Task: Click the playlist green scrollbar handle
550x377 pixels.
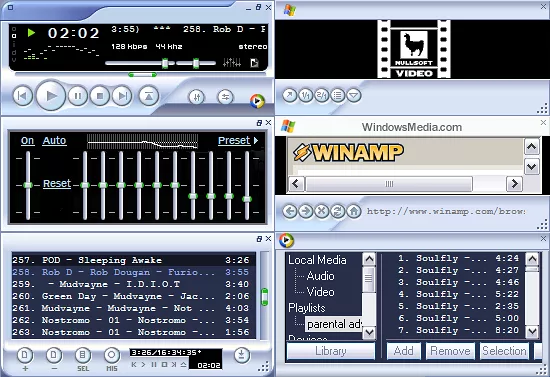Action: point(265,297)
